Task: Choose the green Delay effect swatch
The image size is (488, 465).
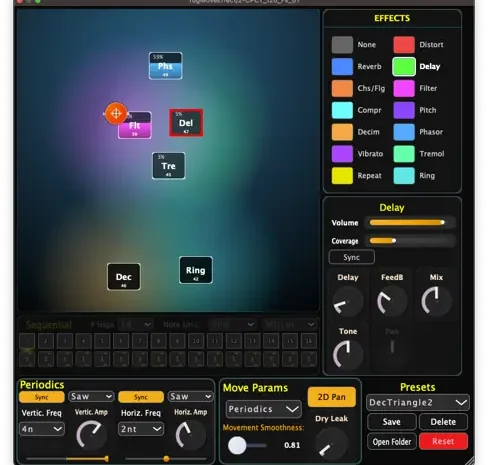Action: pos(404,66)
